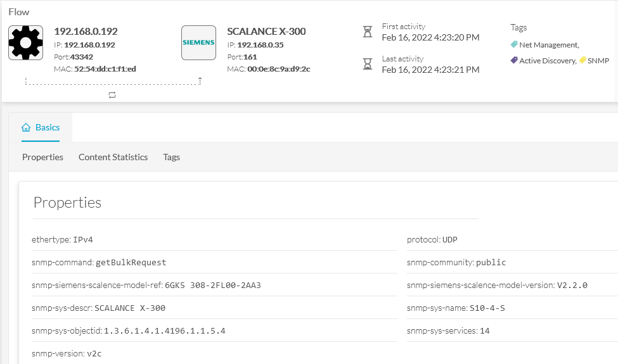Click the Flow panel heading

[x=19, y=12]
